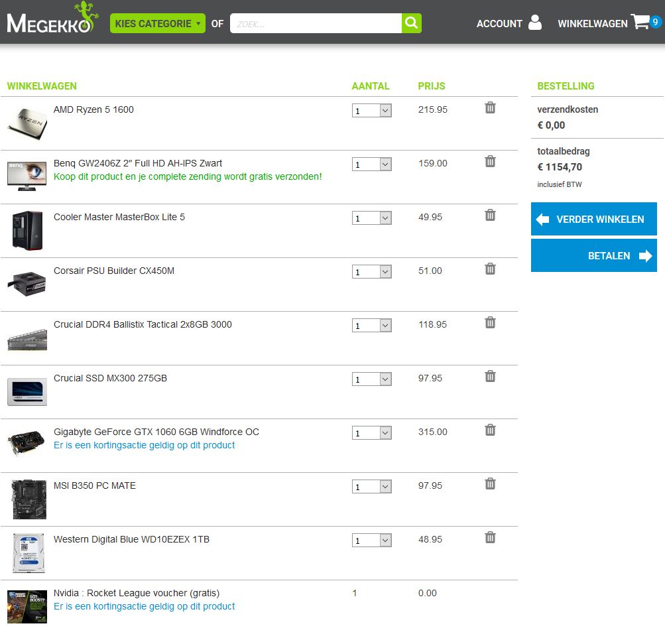Open quantity dropdown for Western Digital Blue
Image resolution: width=665 pixels, height=644 pixels.
pos(371,541)
